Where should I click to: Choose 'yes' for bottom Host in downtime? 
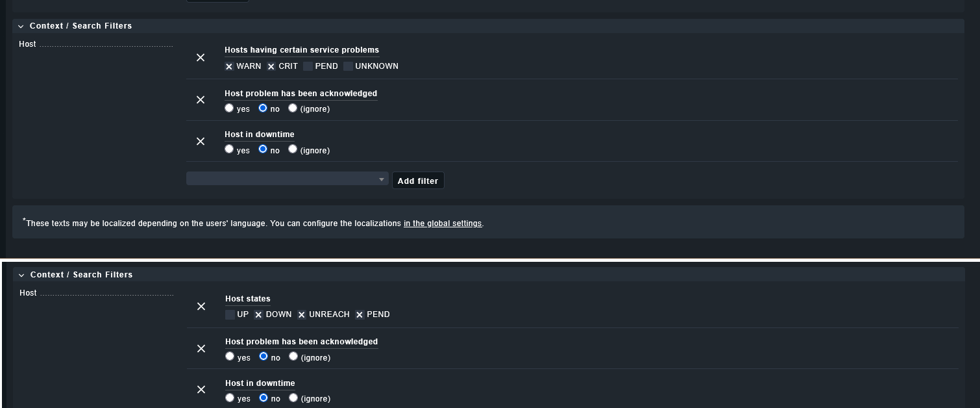230,398
